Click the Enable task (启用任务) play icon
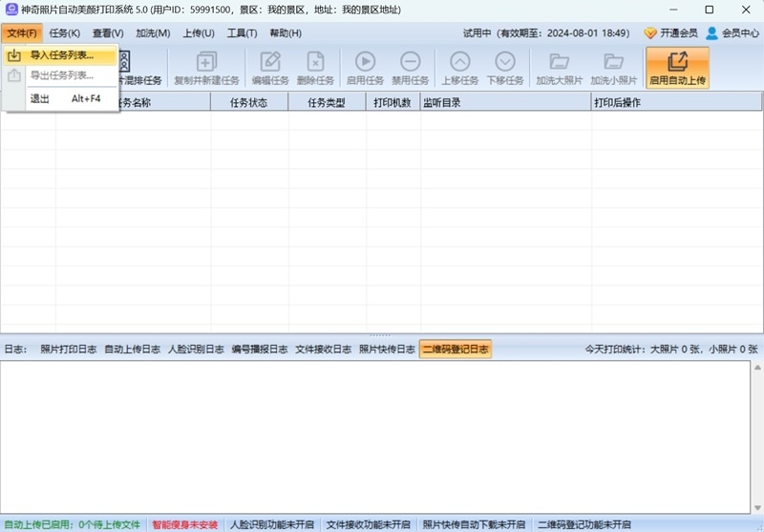Screen dimensions: 764x532 click(365, 61)
